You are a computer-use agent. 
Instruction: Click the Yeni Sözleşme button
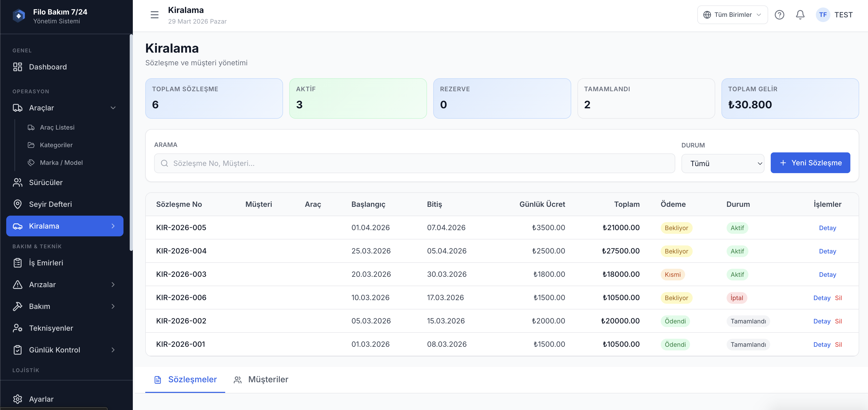pyautogui.click(x=810, y=163)
